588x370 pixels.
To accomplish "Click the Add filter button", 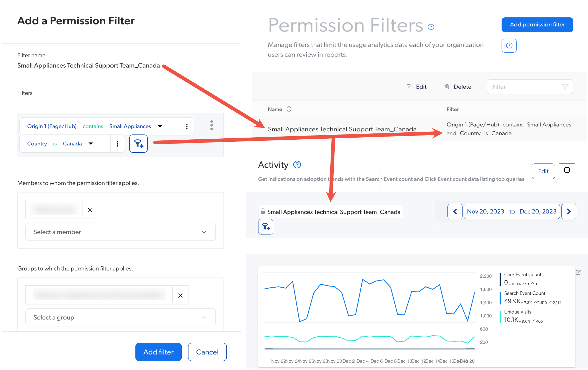I will (x=158, y=352).
